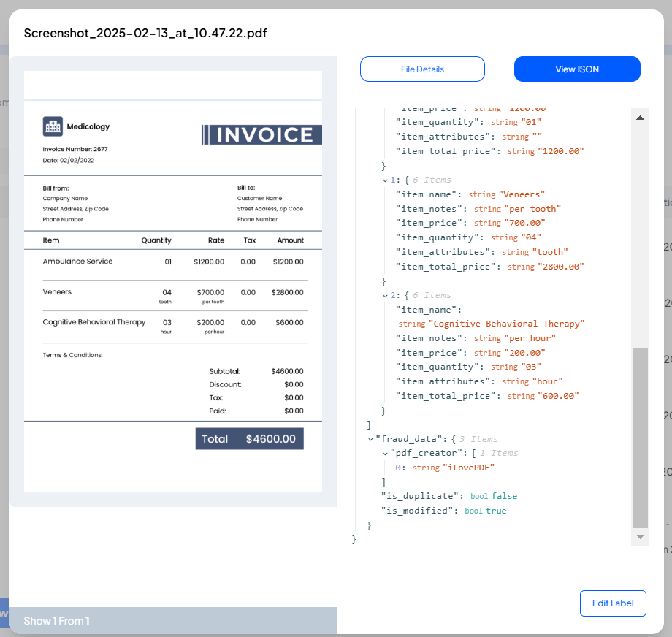Collapse the pdf_creator array
The image size is (672, 637).
(x=386, y=454)
